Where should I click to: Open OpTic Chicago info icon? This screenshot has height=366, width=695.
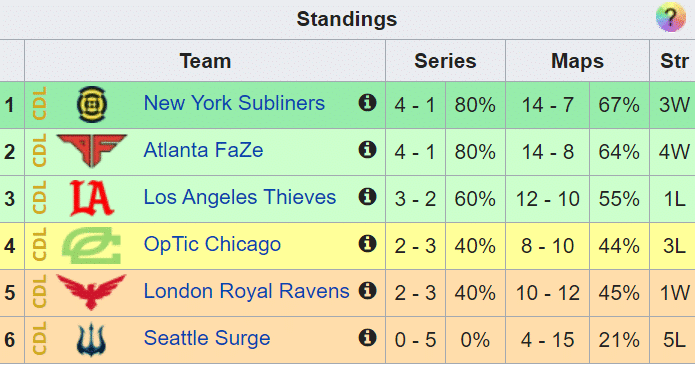(367, 243)
